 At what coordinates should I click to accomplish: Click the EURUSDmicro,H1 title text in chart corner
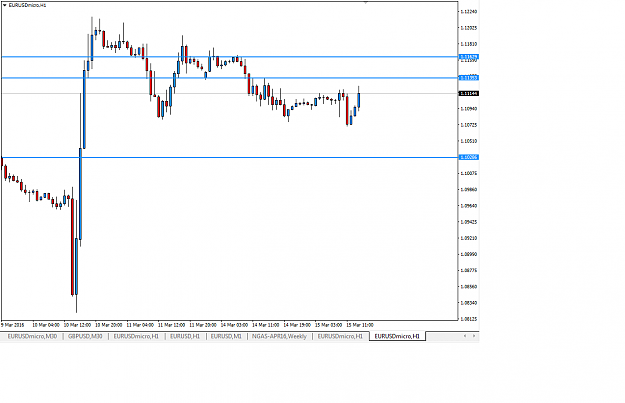click(x=27, y=5)
